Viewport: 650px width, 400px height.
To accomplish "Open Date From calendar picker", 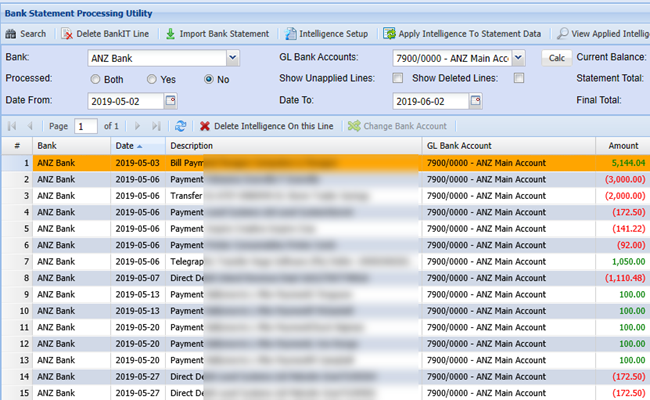I will 170,101.
